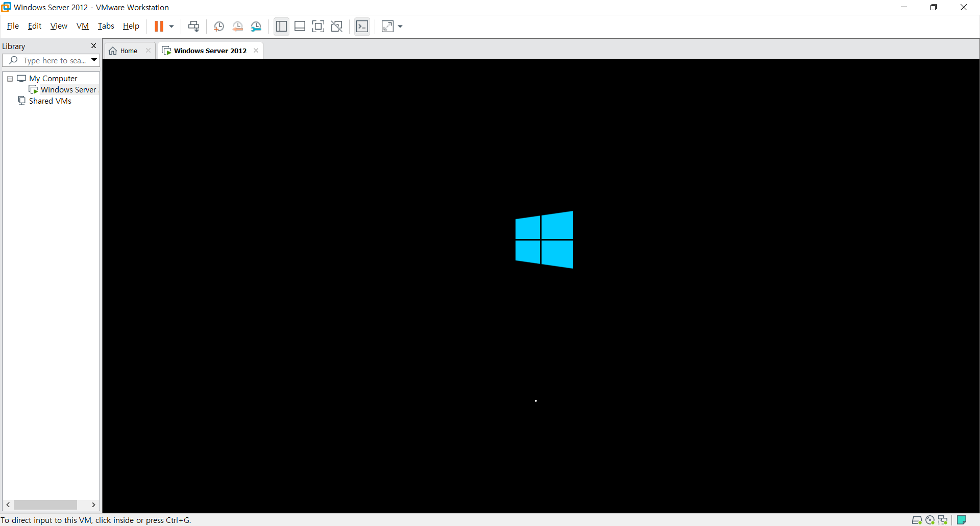
Task: Revert the VM to the previous snapshot
Action: tap(237, 27)
